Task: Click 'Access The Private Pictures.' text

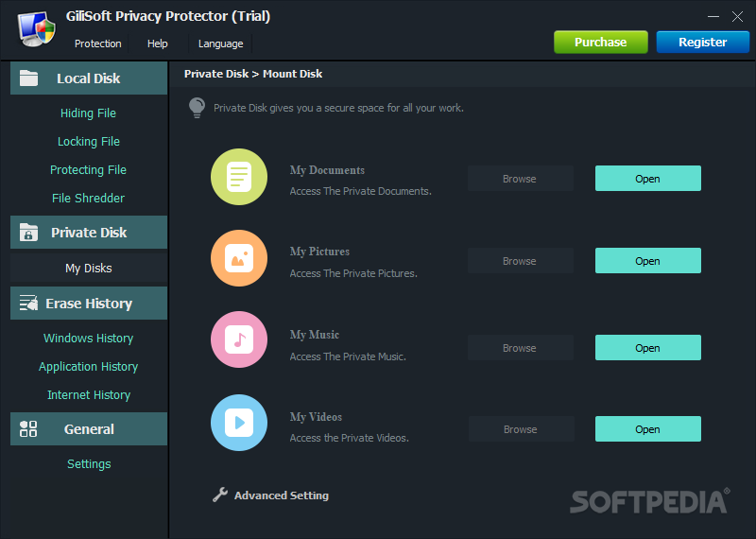Action: (353, 273)
